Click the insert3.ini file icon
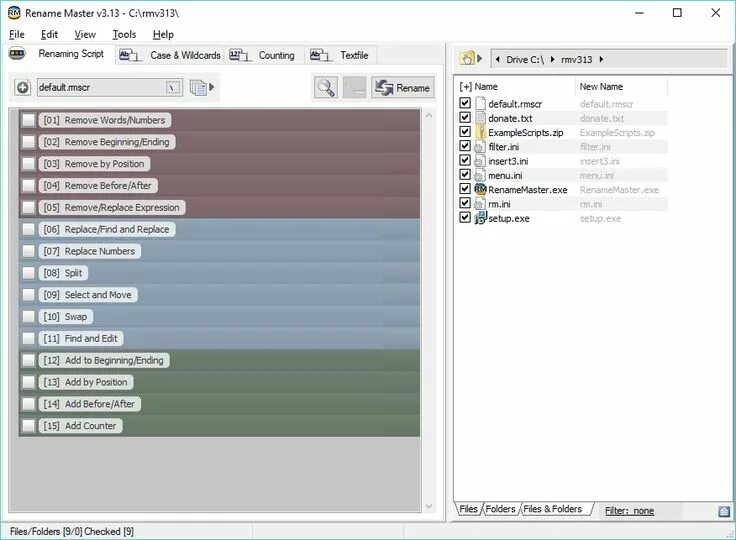Viewport: 736px width, 540px height. (480, 161)
